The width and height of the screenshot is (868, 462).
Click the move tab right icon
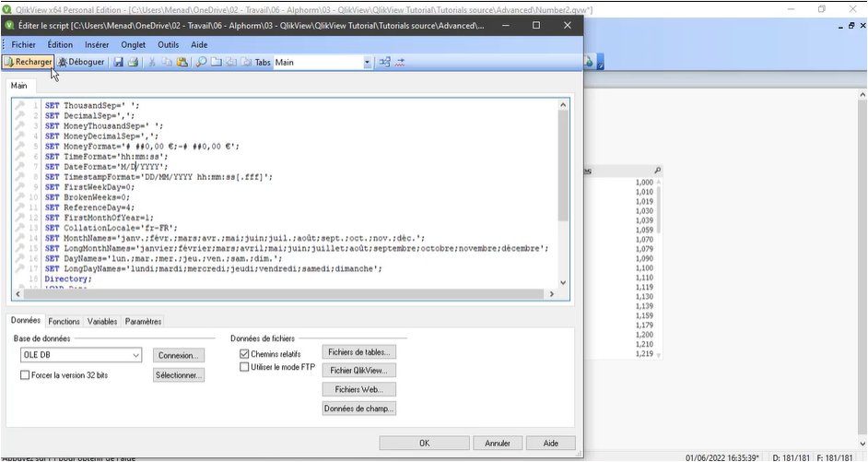click(246, 63)
